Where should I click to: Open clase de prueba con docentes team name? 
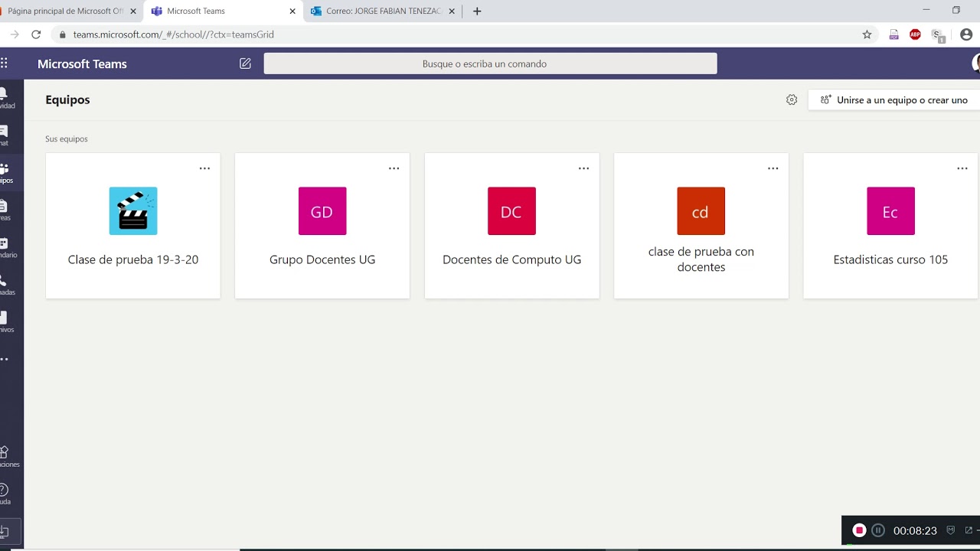(x=701, y=259)
